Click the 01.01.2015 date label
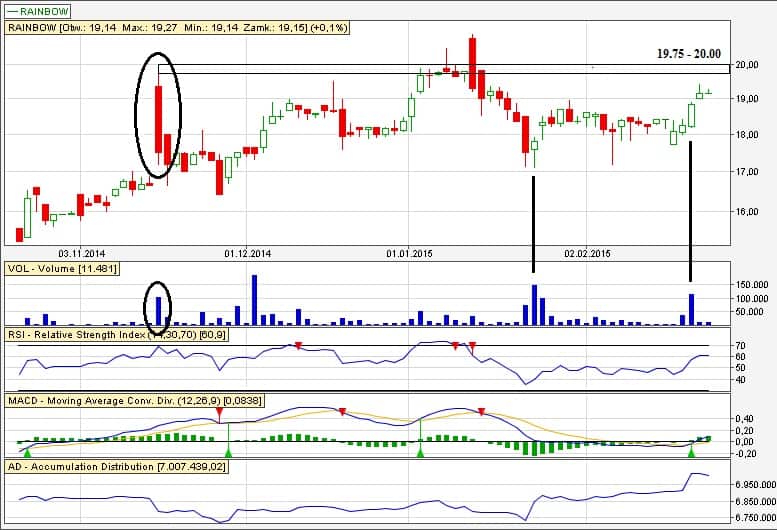 pos(410,254)
